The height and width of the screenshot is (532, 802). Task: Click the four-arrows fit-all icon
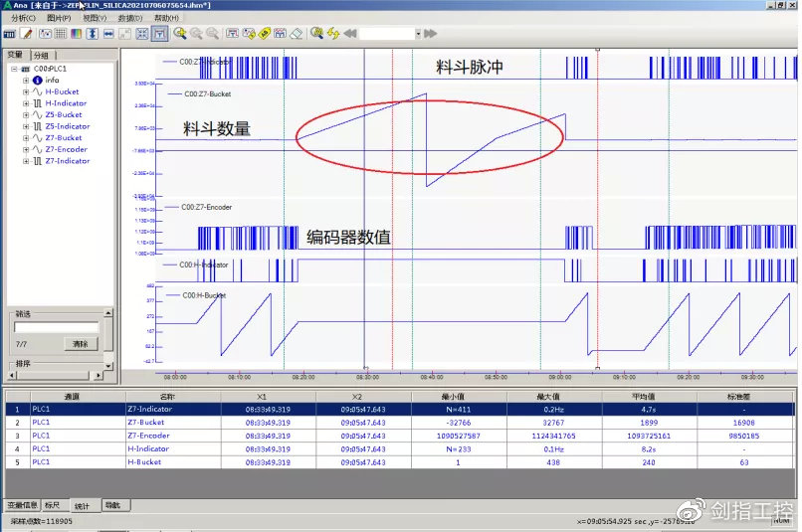click(142, 34)
